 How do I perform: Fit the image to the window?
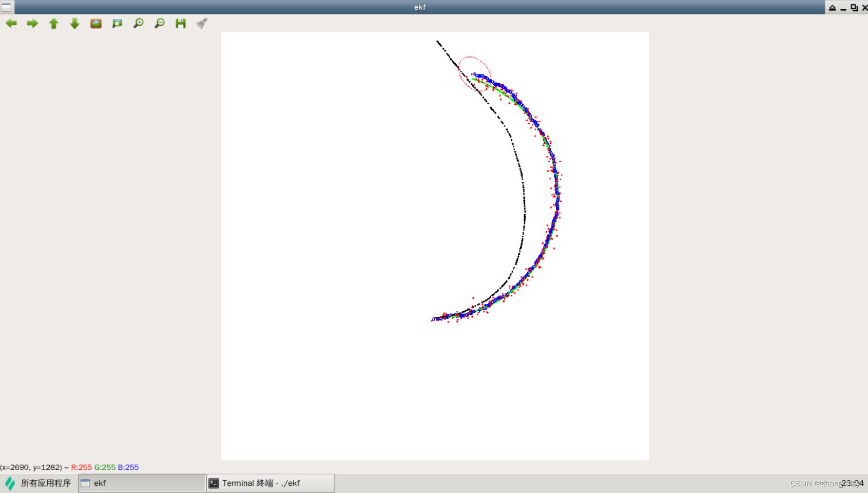coord(117,24)
